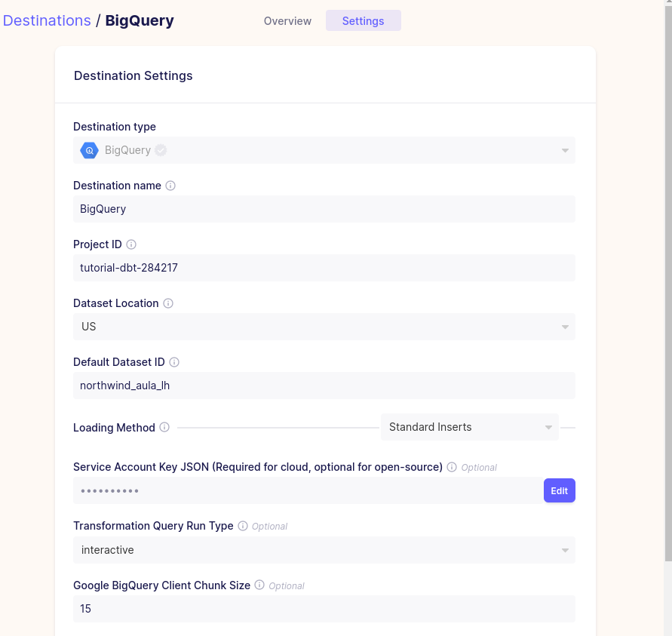
Task: Click the BigQuery page title in the breadcrumb
Action: point(140,20)
